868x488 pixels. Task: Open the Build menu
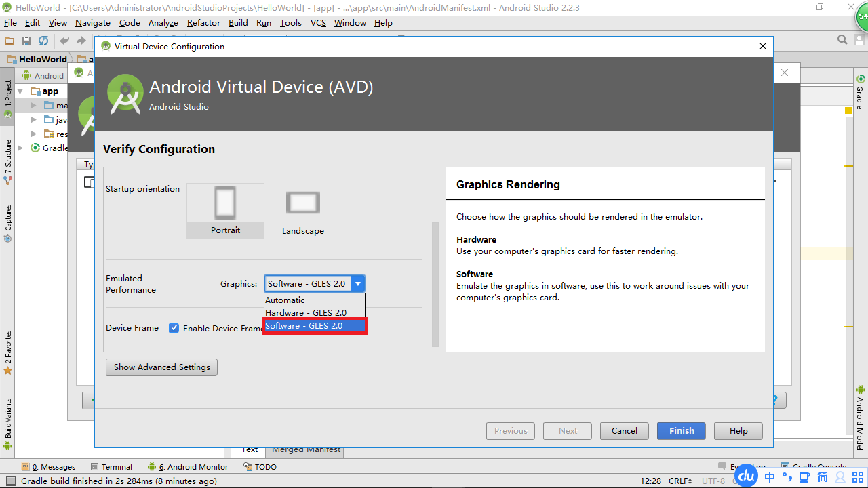click(238, 23)
